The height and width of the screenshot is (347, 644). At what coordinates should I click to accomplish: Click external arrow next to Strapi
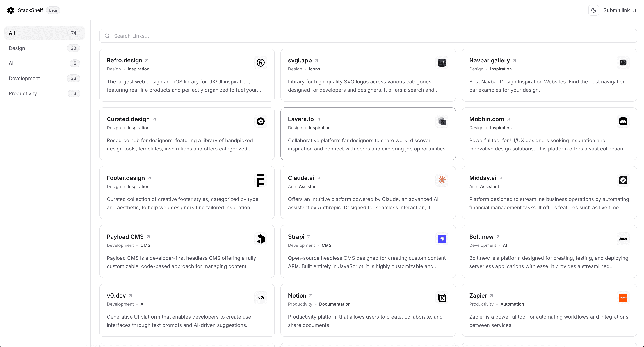[x=309, y=237]
